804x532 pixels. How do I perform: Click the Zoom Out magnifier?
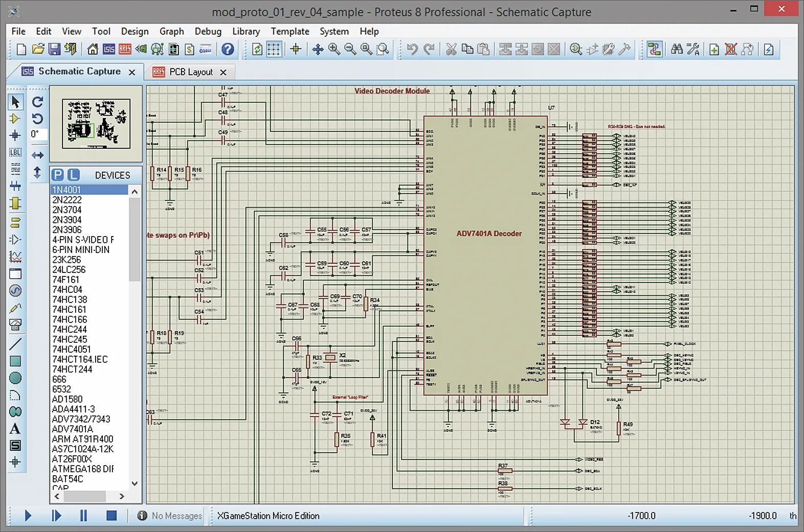coord(350,49)
